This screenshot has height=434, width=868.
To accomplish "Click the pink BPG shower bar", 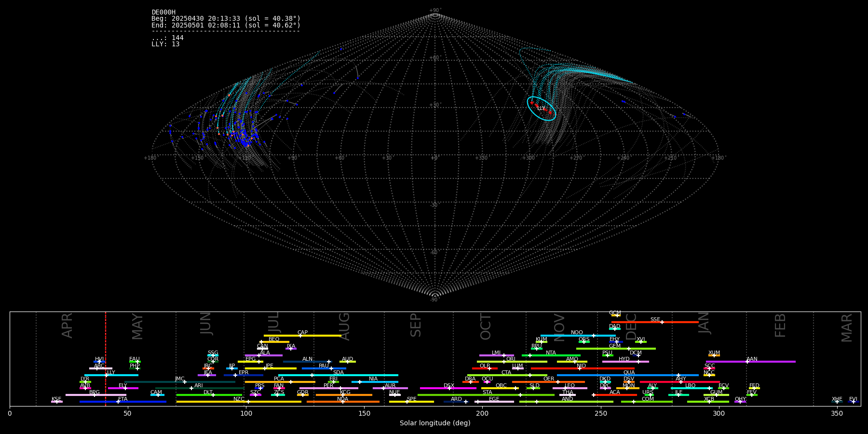I will click(x=95, y=395).
